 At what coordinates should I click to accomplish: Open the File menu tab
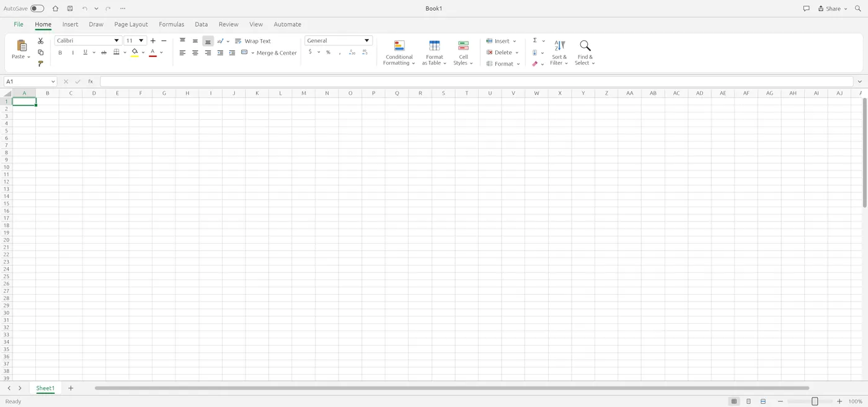coord(19,24)
